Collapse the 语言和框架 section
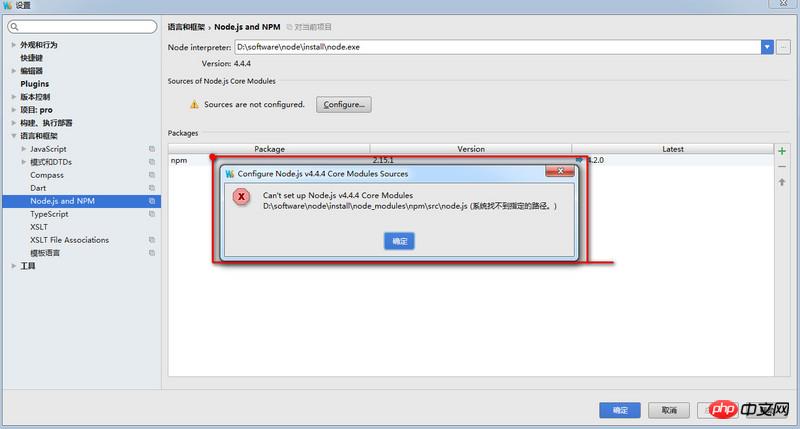 pos(13,136)
